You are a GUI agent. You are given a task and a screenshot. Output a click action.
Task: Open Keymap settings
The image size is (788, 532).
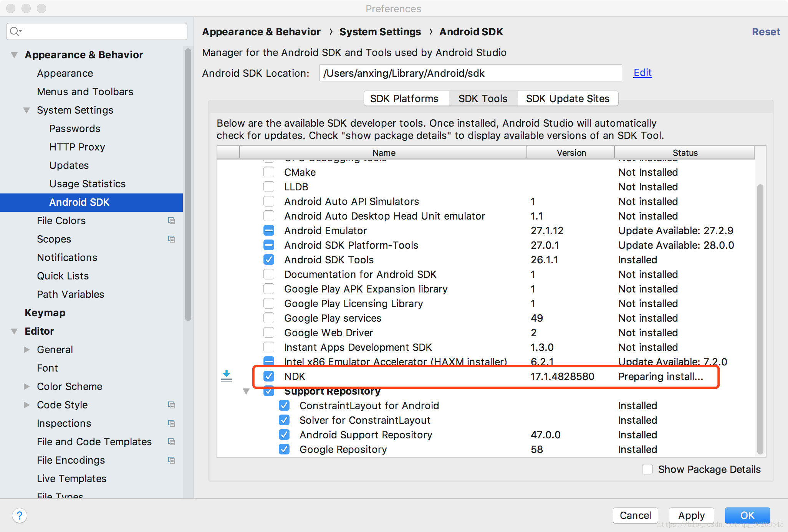point(45,313)
